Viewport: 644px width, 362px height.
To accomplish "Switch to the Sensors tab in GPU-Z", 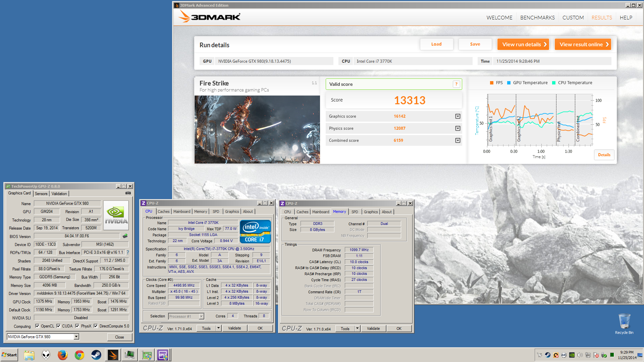I will (x=41, y=194).
